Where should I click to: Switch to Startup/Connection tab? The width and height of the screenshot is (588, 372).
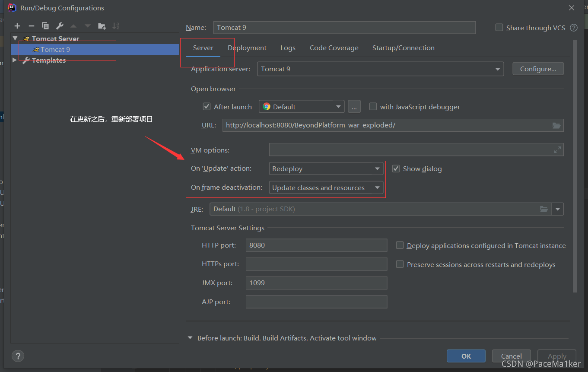tap(404, 48)
